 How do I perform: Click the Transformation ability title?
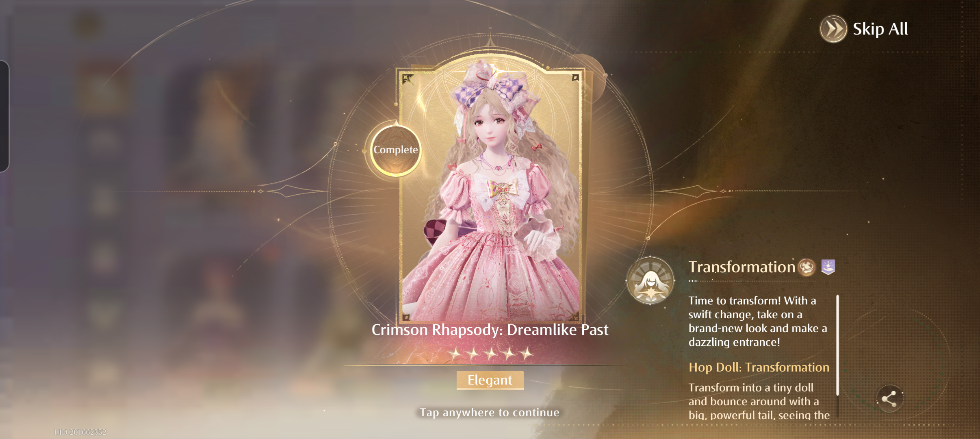pos(742,267)
